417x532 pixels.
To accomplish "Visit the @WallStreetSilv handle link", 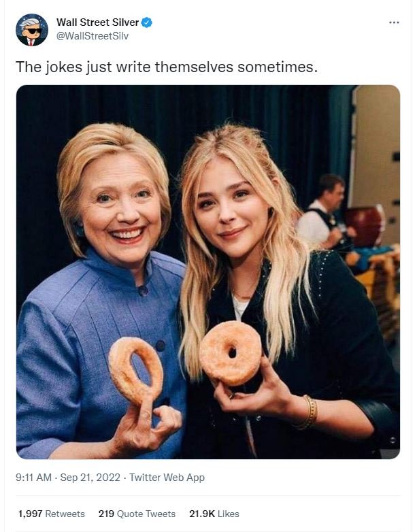I will (93, 36).
